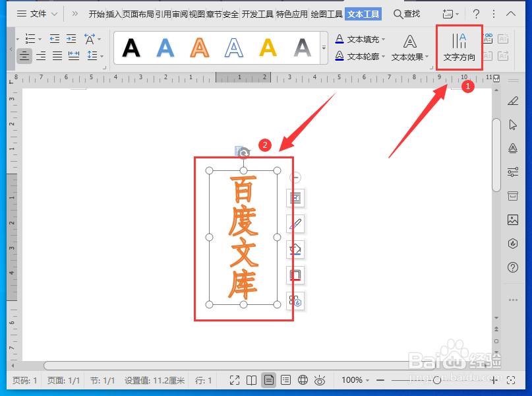Click the double chevron quick access expander
Viewport: 532px width, 396px height.
pyautogui.click(x=75, y=14)
